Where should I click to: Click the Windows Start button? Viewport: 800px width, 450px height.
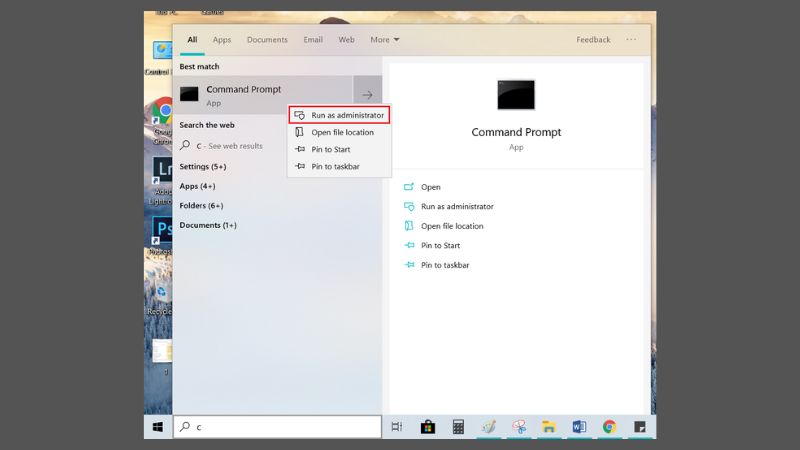click(x=158, y=427)
